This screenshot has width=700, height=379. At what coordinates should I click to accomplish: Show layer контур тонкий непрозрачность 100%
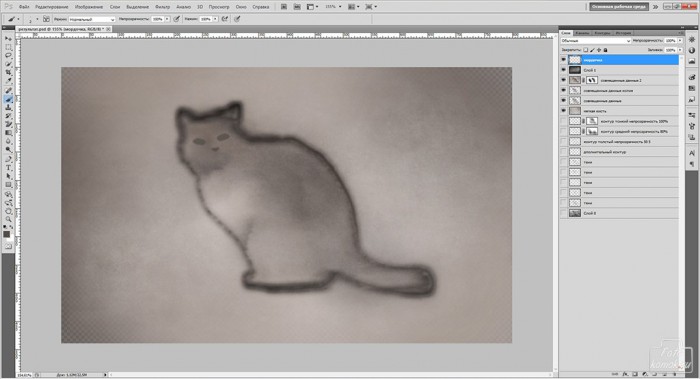coord(563,121)
